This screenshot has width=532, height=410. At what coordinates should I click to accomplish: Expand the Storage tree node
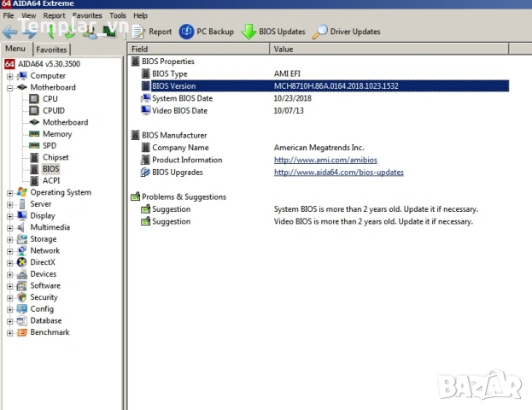(10, 240)
